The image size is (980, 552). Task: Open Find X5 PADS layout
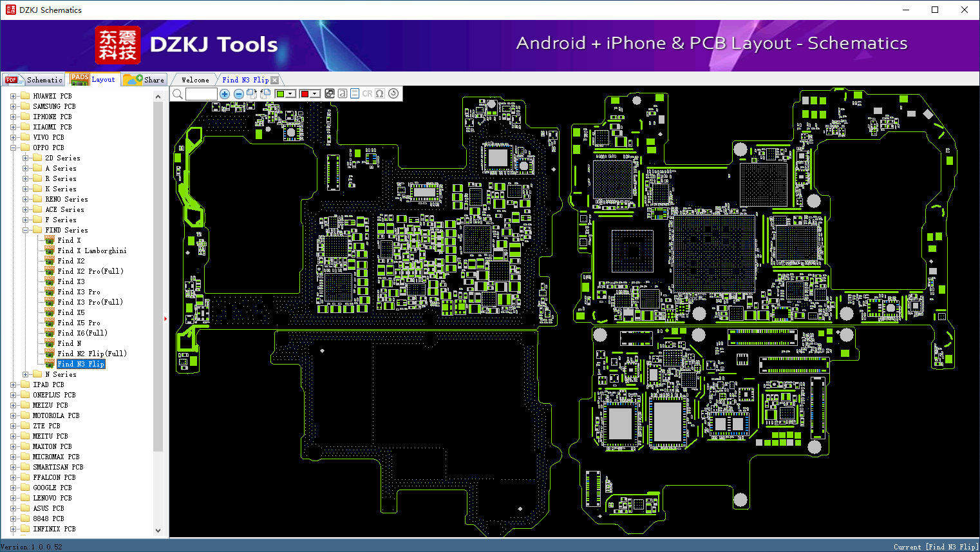click(71, 312)
